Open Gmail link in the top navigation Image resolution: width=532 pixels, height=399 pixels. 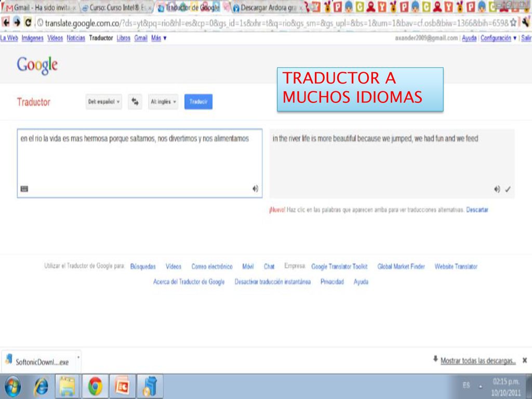pyautogui.click(x=141, y=38)
